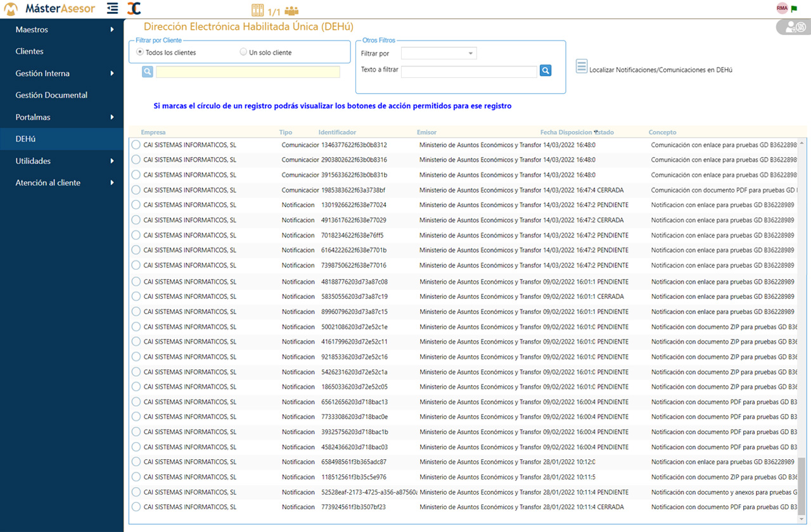This screenshot has height=532, width=811.
Task: Select the 'Un solo cliente' radio button
Action: click(x=243, y=53)
